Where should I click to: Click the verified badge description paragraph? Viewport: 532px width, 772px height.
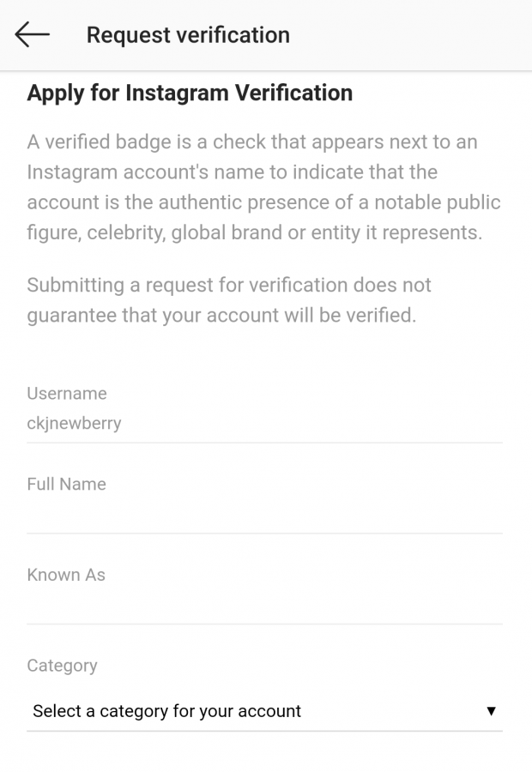(264, 187)
